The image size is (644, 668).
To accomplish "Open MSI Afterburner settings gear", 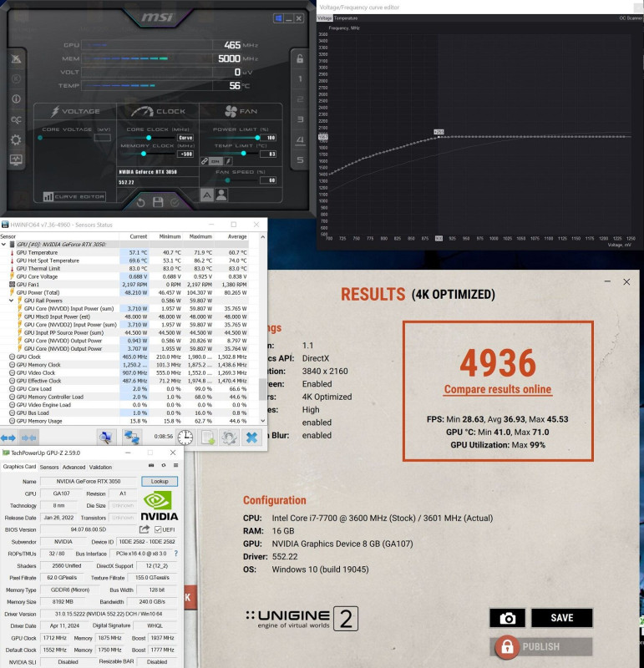I will pos(16,139).
